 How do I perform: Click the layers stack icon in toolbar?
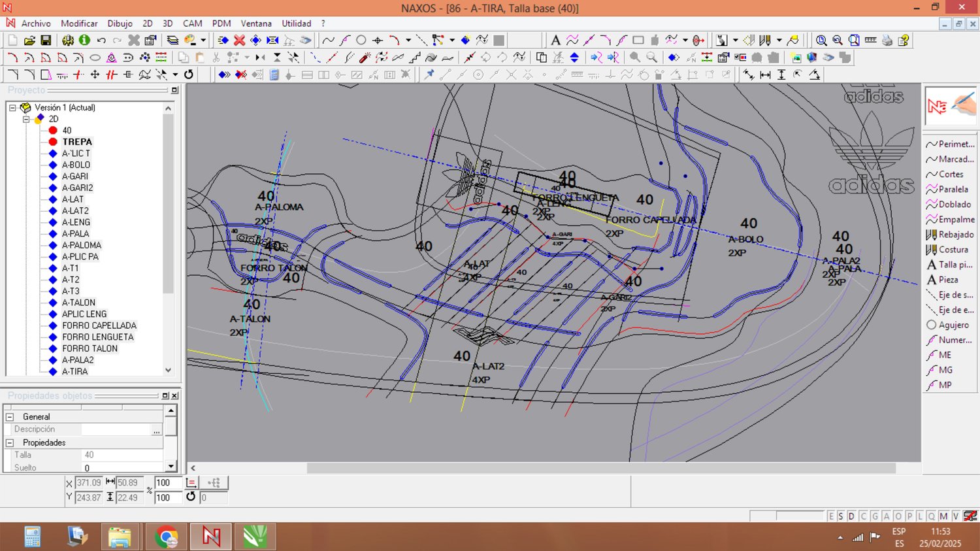point(172,41)
